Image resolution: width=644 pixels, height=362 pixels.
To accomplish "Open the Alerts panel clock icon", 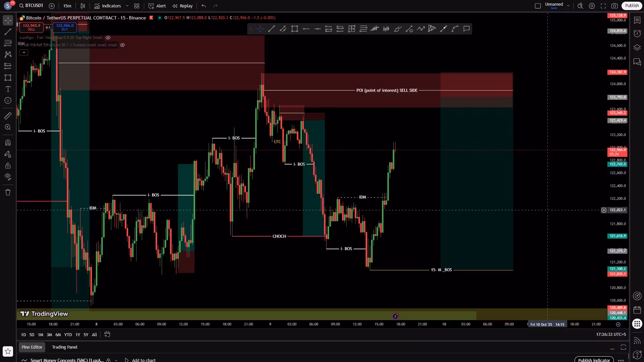I will (637, 34).
